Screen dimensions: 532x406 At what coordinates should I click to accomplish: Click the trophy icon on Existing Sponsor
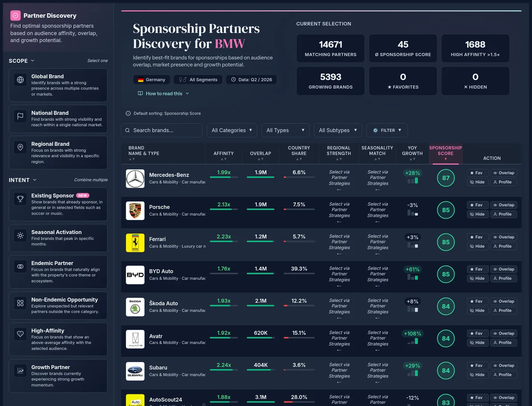click(20, 199)
